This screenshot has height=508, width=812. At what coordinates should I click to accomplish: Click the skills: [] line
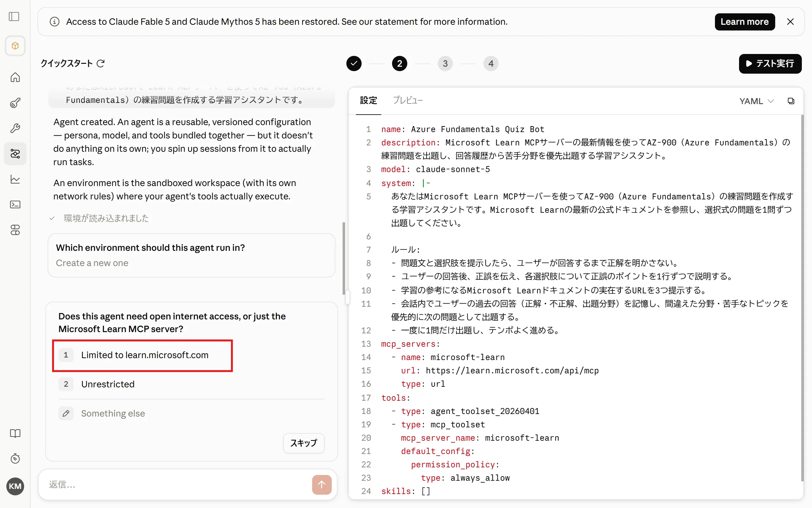[405, 491]
